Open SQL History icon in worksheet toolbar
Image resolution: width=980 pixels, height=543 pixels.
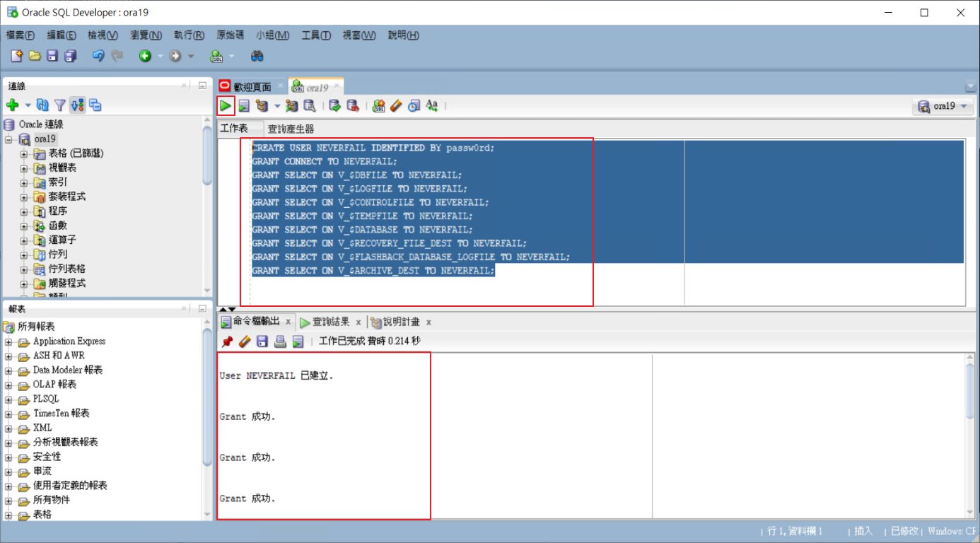click(414, 106)
